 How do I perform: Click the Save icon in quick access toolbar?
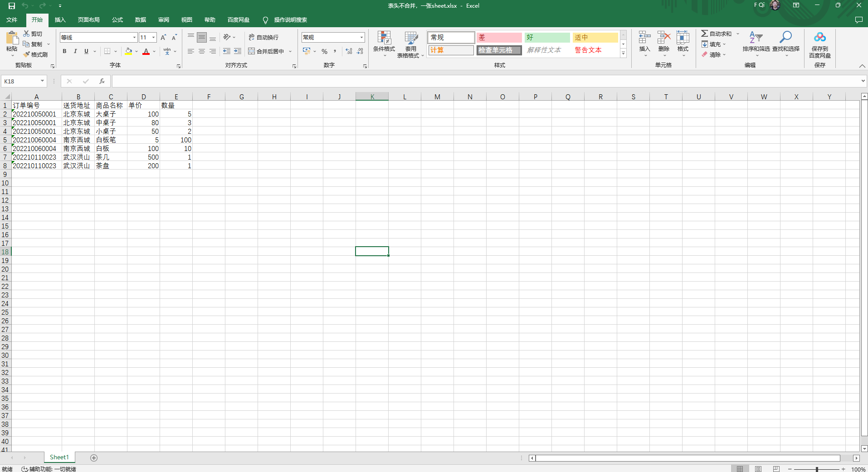12,6
